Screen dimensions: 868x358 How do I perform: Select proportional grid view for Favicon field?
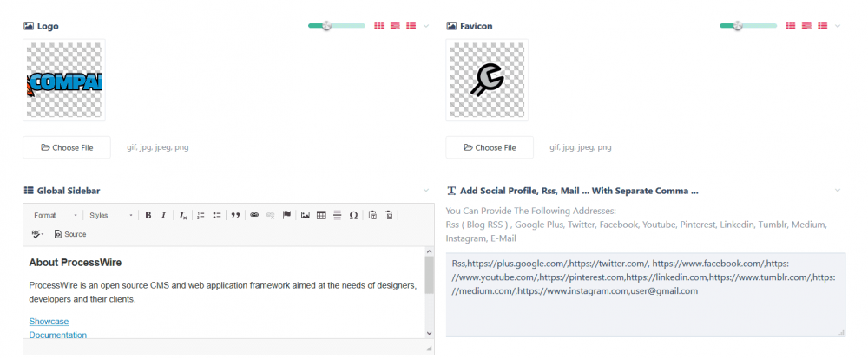(806, 25)
